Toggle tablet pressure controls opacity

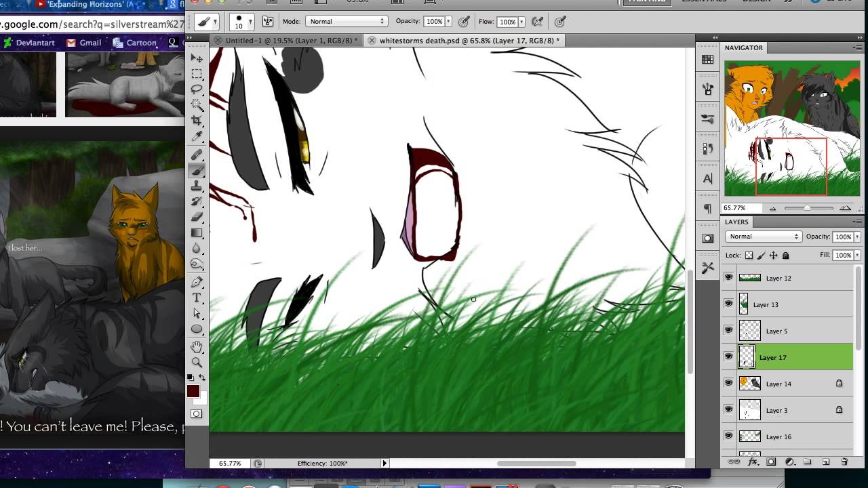(x=464, y=22)
